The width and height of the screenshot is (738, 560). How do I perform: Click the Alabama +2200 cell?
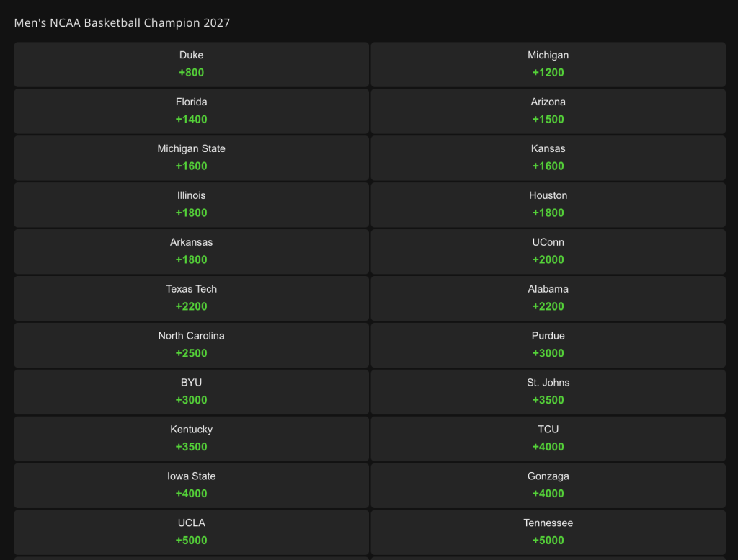click(x=548, y=298)
